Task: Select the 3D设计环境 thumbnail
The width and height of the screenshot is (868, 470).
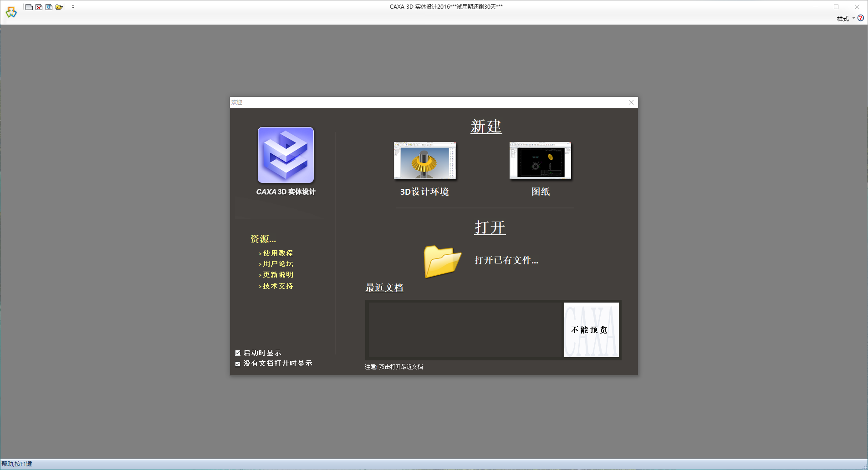Action: click(424, 161)
